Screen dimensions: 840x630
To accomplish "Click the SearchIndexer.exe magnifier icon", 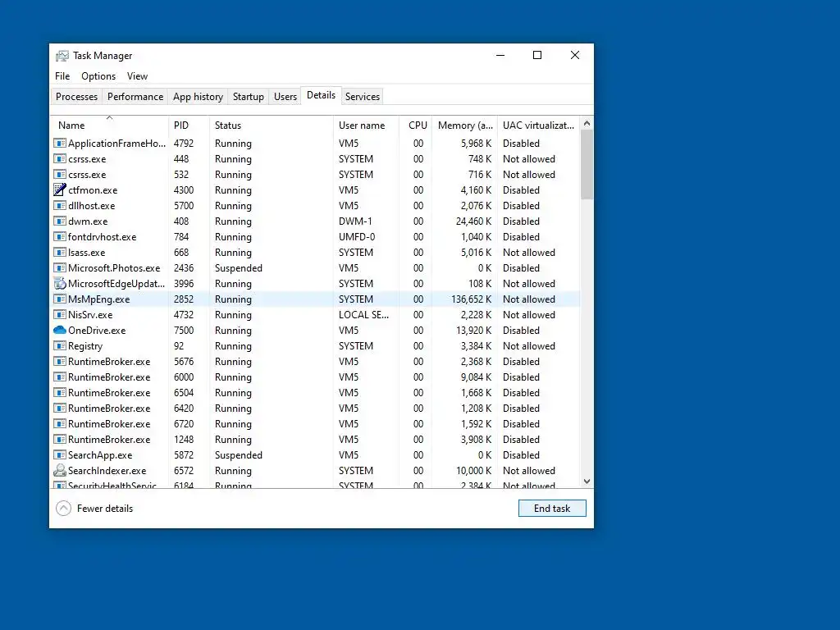I will tap(60, 471).
